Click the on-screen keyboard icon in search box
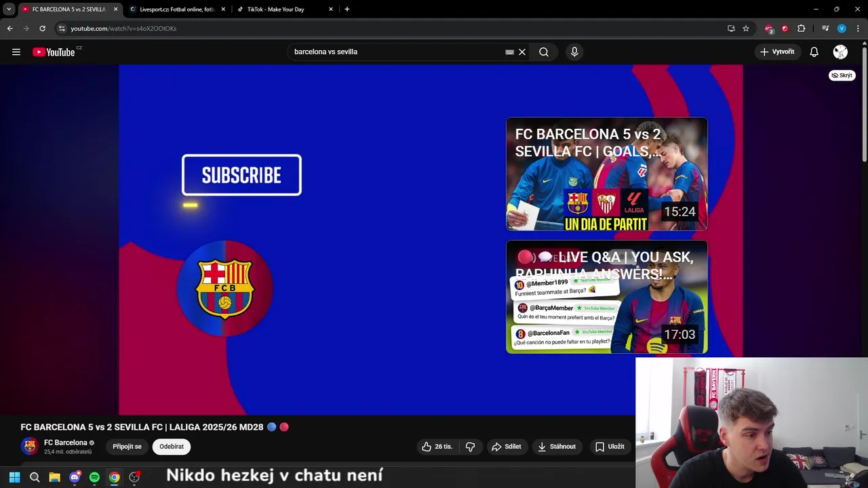The width and height of the screenshot is (868, 488). (x=510, y=52)
